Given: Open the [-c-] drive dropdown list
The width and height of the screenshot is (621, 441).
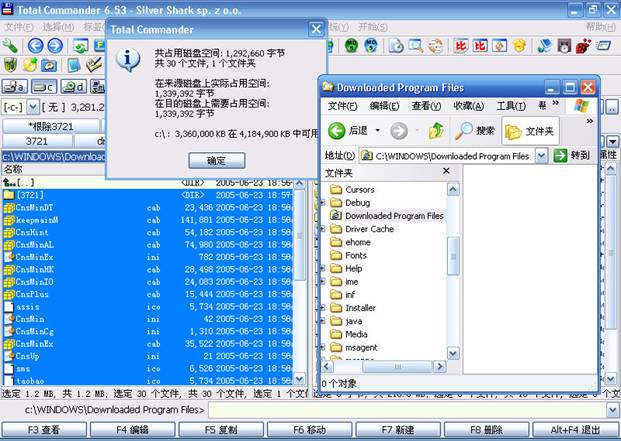Looking at the screenshot, I should click(x=34, y=107).
